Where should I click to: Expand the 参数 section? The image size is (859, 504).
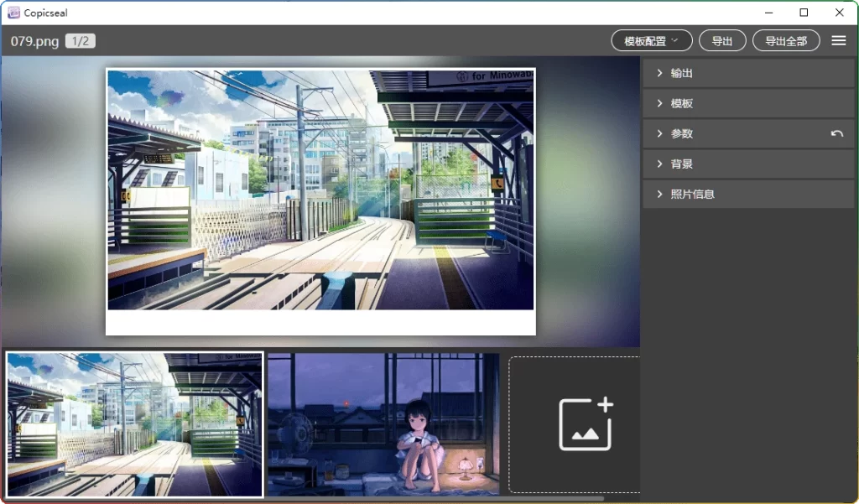pyautogui.click(x=748, y=133)
